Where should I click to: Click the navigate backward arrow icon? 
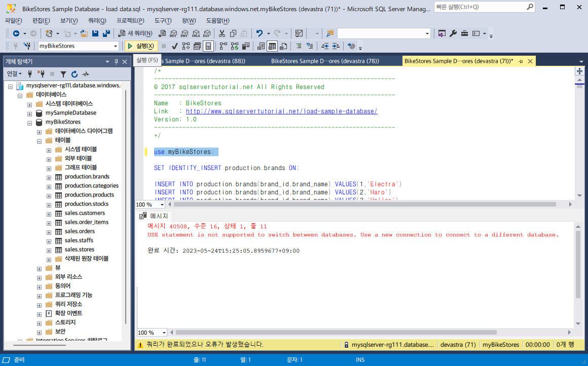point(16,34)
